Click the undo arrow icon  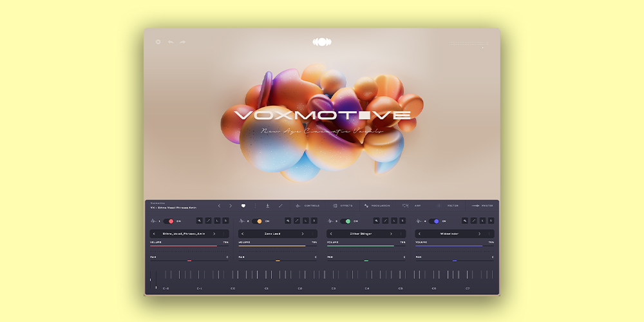point(171,42)
